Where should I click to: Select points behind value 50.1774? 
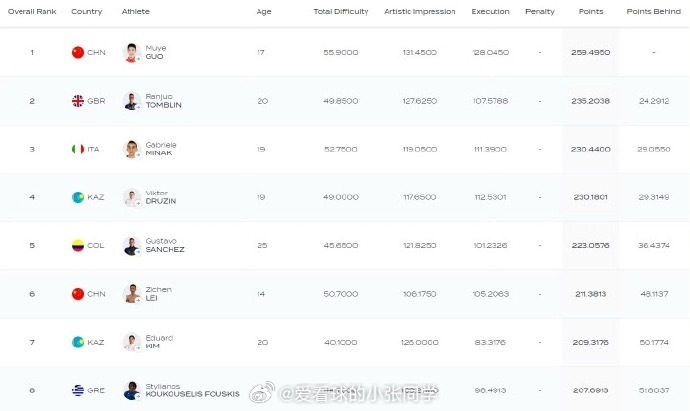click(654, 342)
